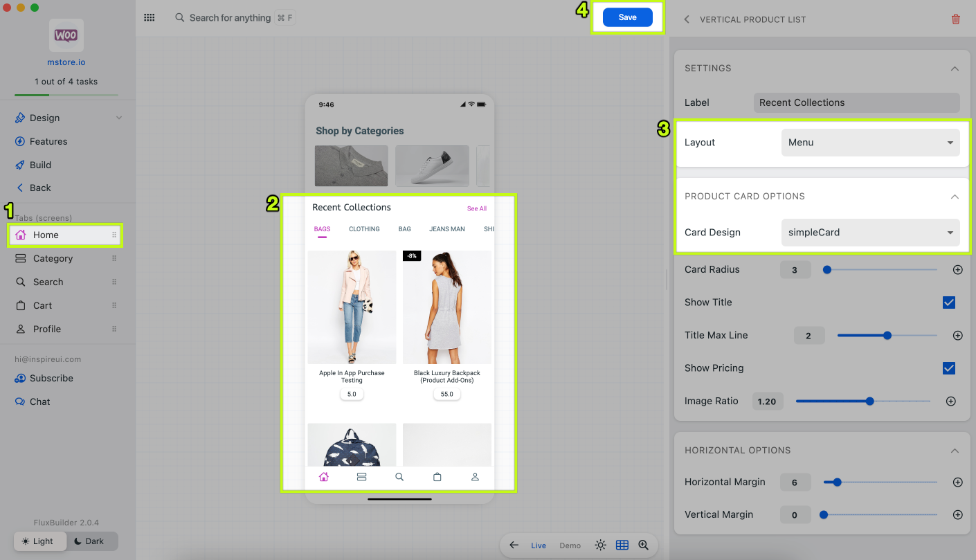Disable the Show Pricing checkbox
This screenshot has height=560, width=976.
[x=949, y=368]
